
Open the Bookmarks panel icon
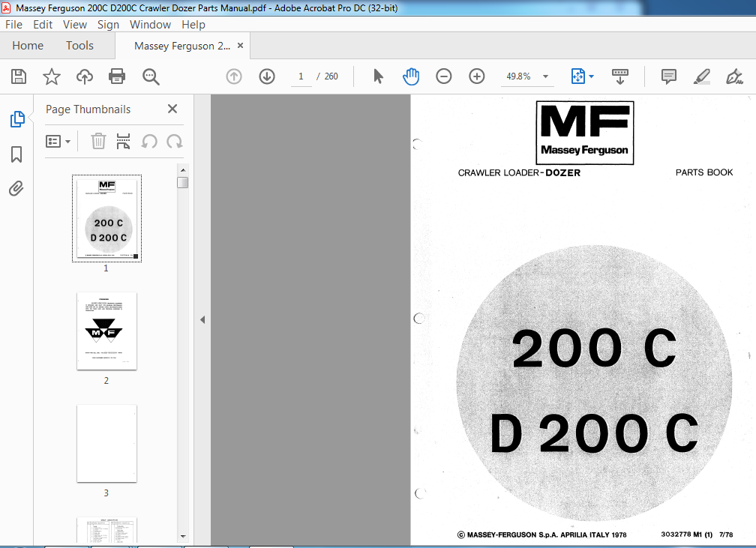[x=16, y=154]
